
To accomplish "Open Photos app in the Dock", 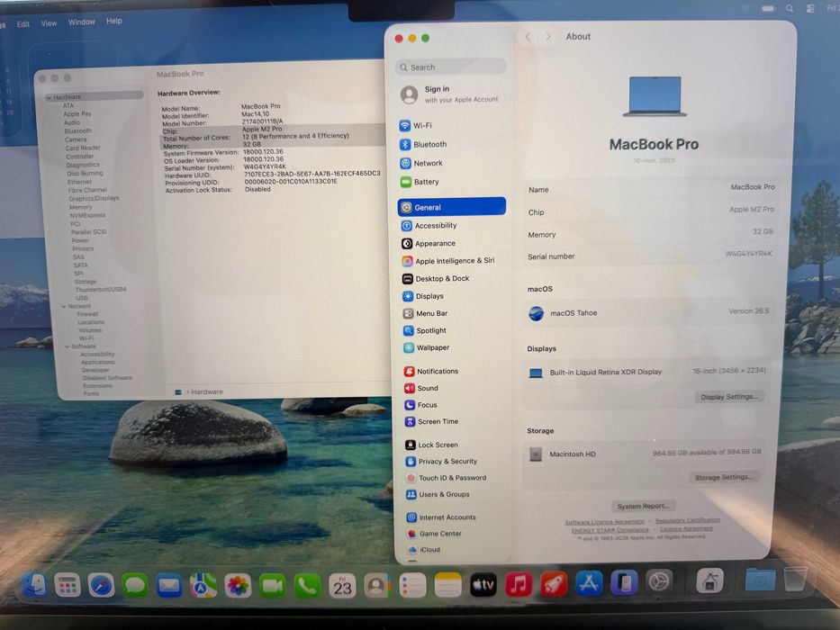I will [x=238, y=586].
